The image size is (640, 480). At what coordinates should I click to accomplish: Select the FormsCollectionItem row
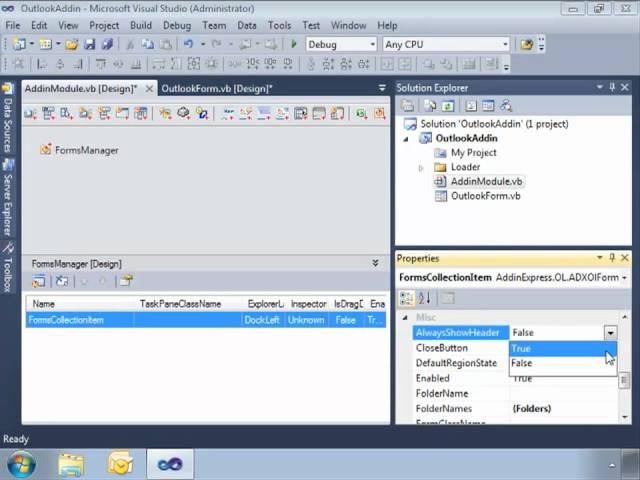(206, 320)
